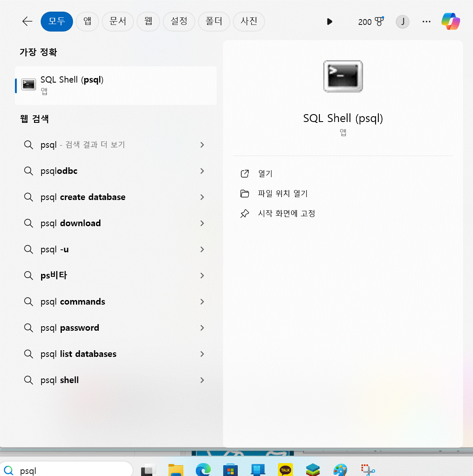Select 'psql commands' suggestion
473x476 pixels.
[x=116, y=301]
